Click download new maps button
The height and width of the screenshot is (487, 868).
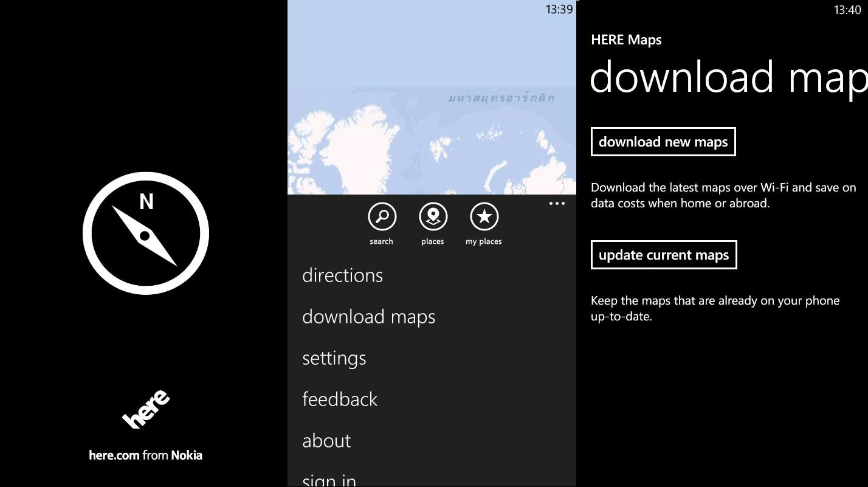tap(663, 142)
